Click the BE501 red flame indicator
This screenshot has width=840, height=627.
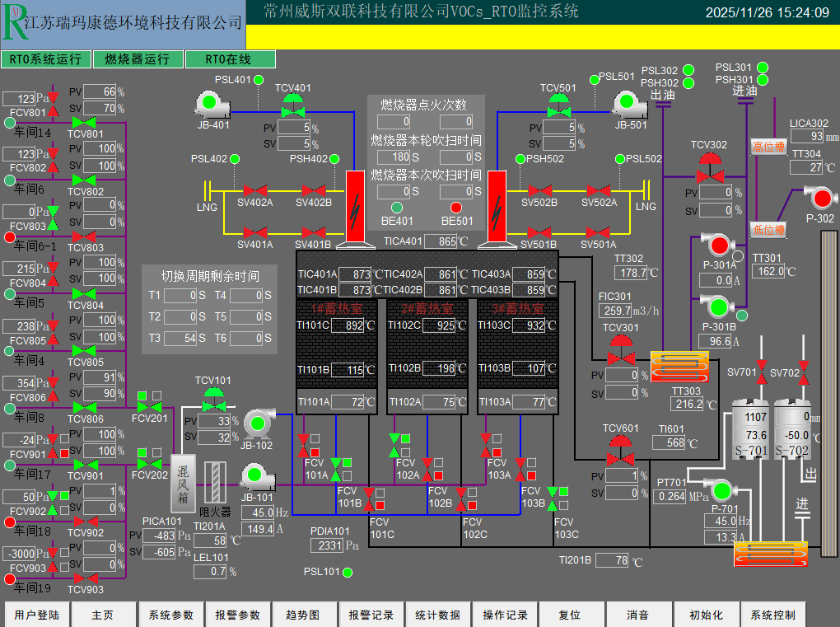coord(456,207)
